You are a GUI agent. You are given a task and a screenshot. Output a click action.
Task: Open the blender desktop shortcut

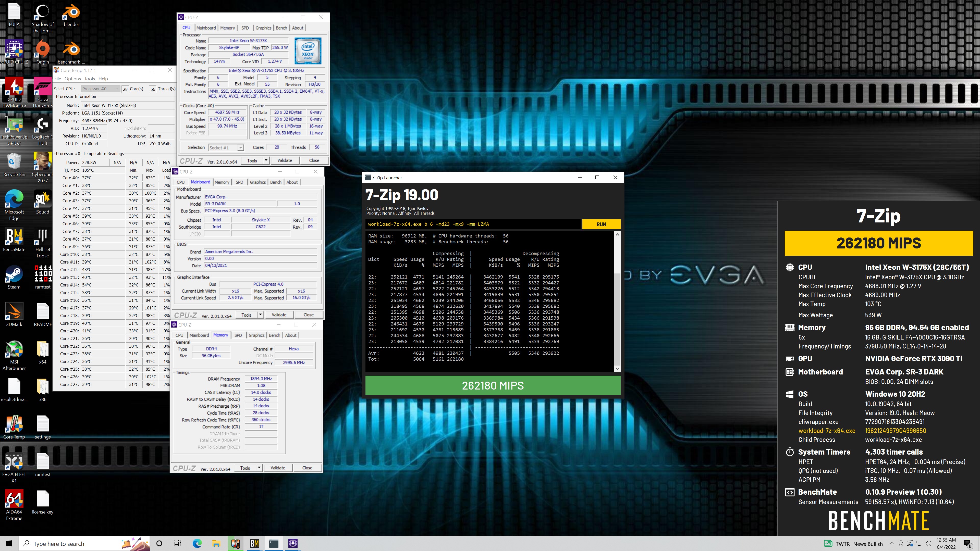click(71, 15)
